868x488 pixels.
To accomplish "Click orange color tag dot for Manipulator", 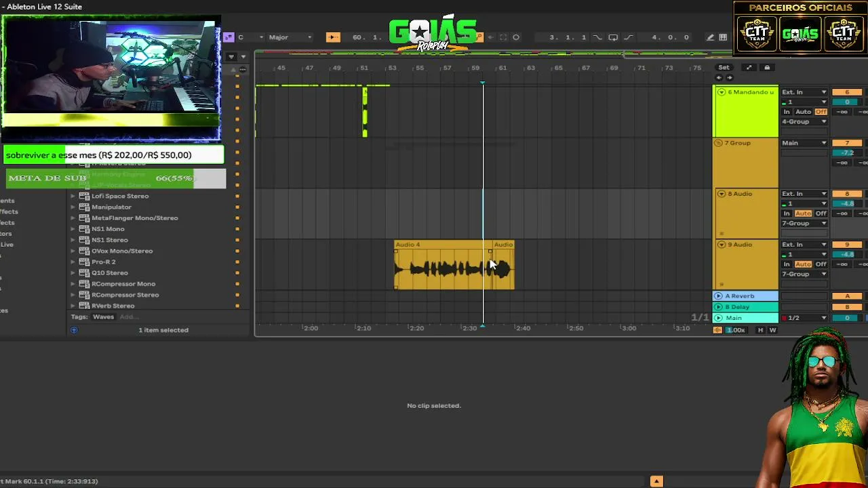I will 237,207.
